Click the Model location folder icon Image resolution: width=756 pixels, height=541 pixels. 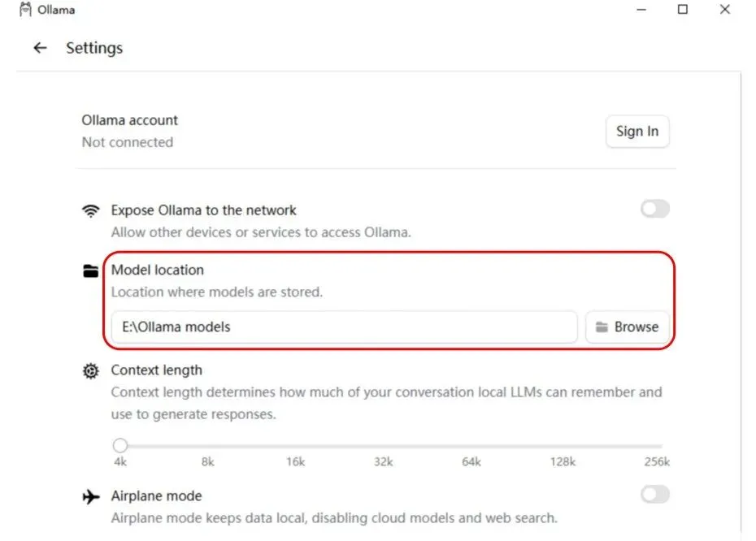[x=91, y=271]
